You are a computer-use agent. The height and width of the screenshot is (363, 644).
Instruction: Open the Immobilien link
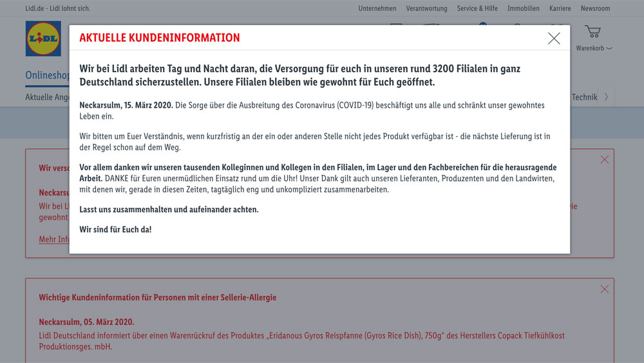pyautogui.click(x=523, y=8)
